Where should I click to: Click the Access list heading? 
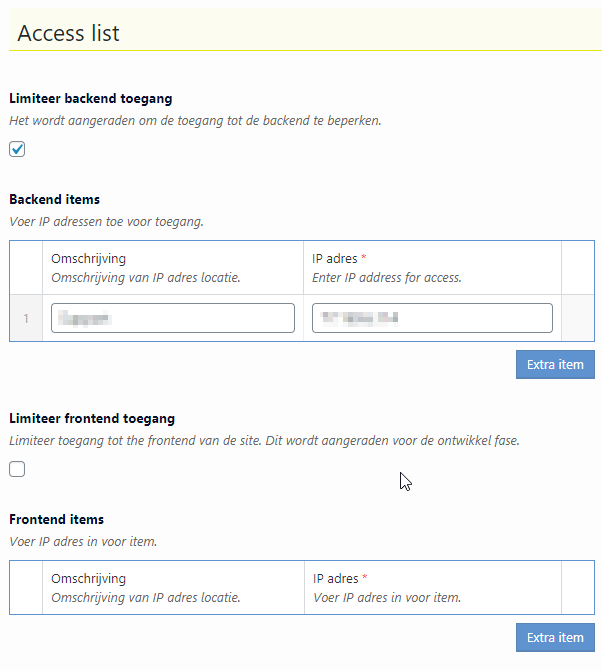(68, 33)
